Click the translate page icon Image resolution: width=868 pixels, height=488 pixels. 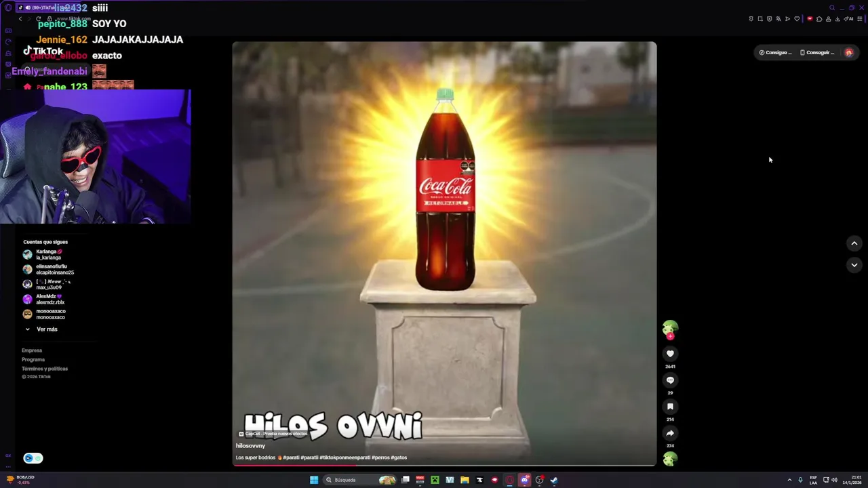(778, 19)
